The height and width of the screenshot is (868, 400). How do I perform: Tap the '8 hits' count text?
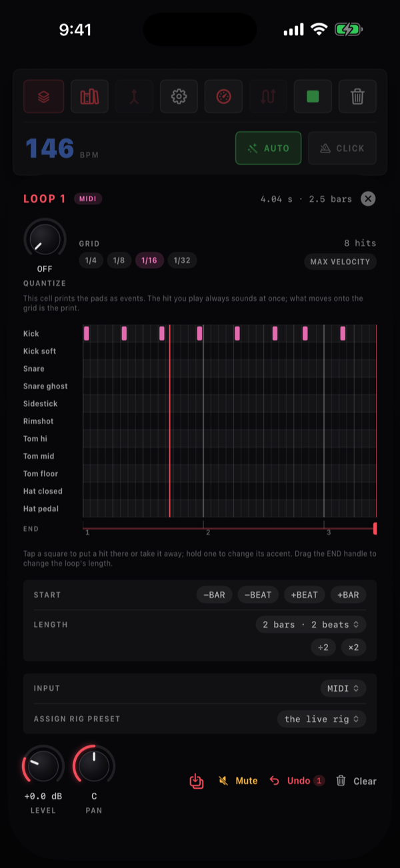pyautogui.click(x=360, y=243)
